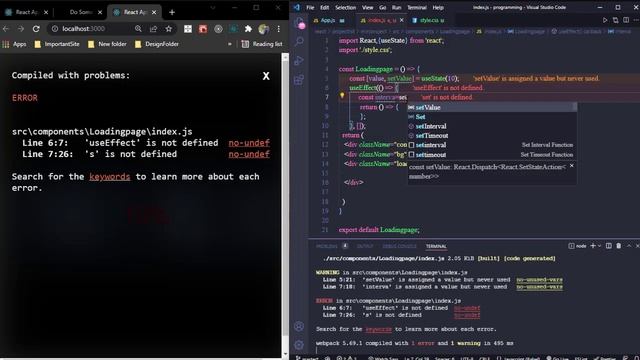Image resolution: width=640 pixels, height=360 pixels.
Task: Select the 'Set' autocomplete suggestion
Action: click(492, 117)
